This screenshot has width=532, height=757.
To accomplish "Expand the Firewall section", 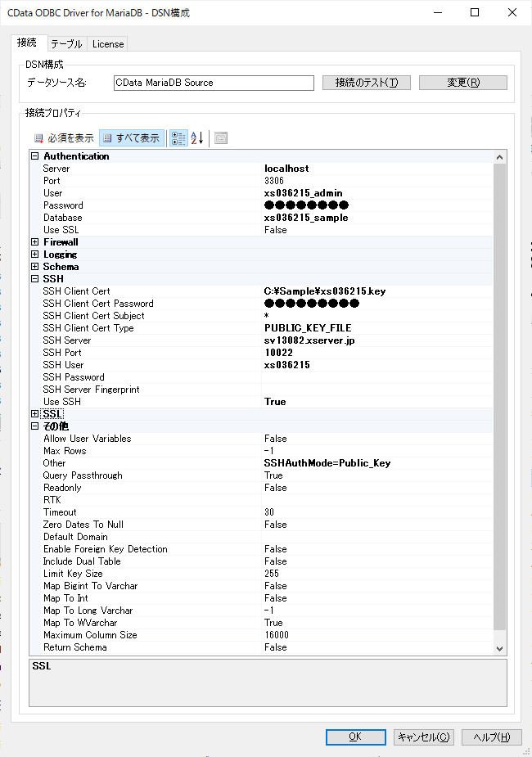I will (34, 242).
